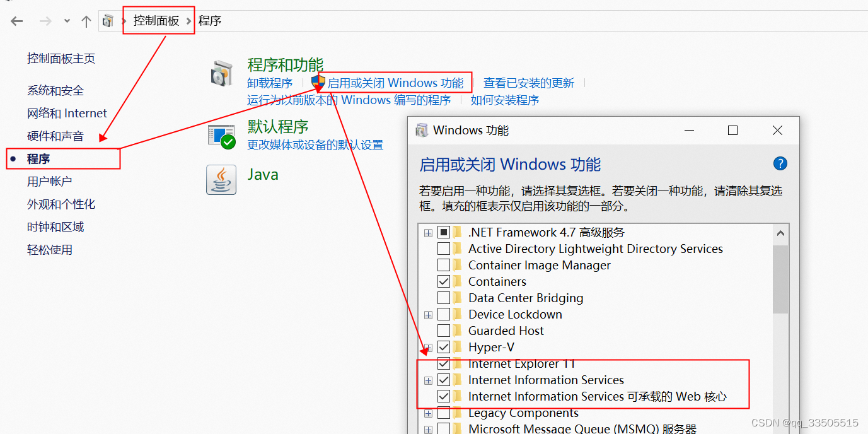
Task: Expand the Device Lockdown entry
Action: pyautogui.click(x=428, y=314)
